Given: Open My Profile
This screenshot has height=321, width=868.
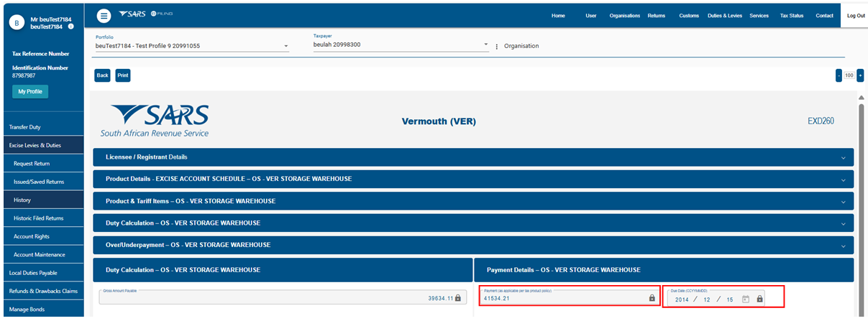Looking at the screenshot, I should [x=30, y=91].
